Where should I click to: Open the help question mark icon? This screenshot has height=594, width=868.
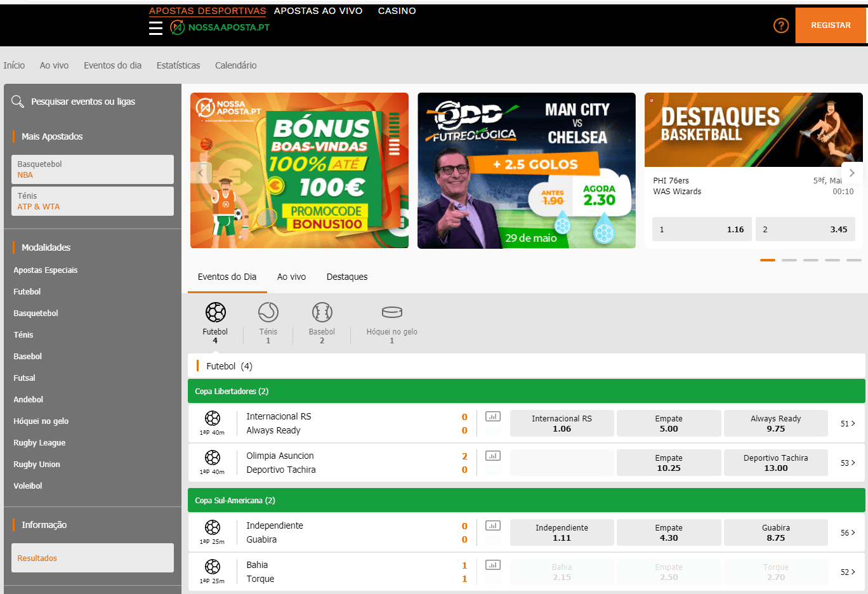[x=781, y=25]
